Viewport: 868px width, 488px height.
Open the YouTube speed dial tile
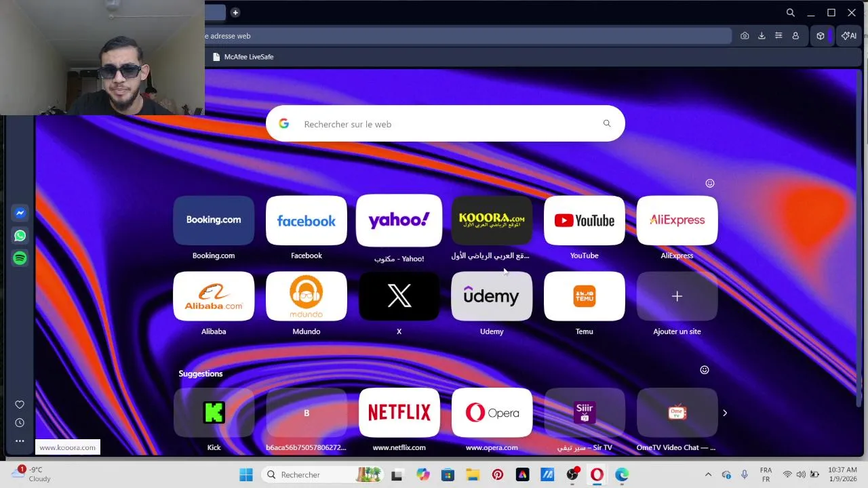[585, 220]
